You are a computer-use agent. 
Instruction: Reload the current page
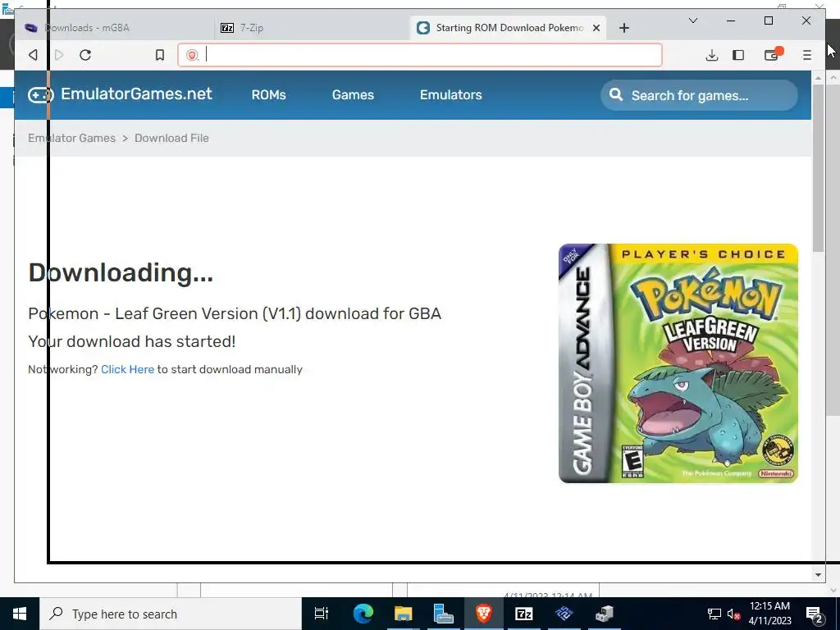tap(85, 55)
